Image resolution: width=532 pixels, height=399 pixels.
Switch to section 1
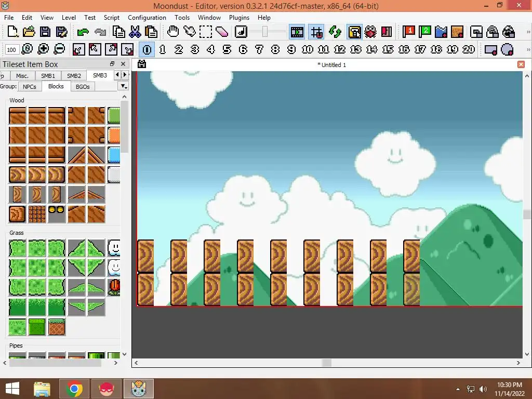click(x=163, y=49)
